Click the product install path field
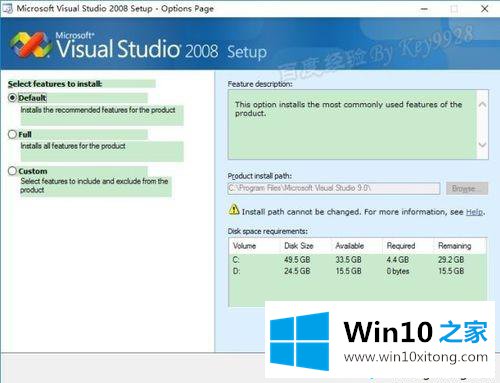This screenshot has width=500, height=383. (x=334, y=188)
